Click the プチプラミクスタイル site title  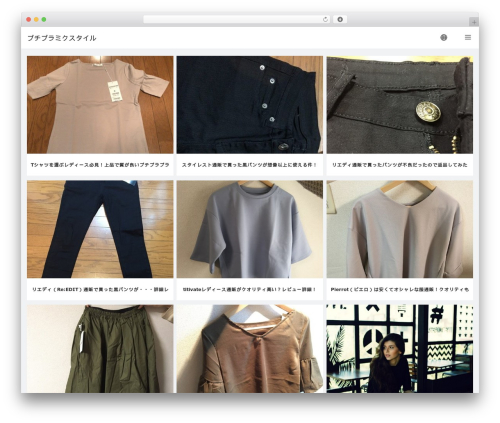[62, 38]
